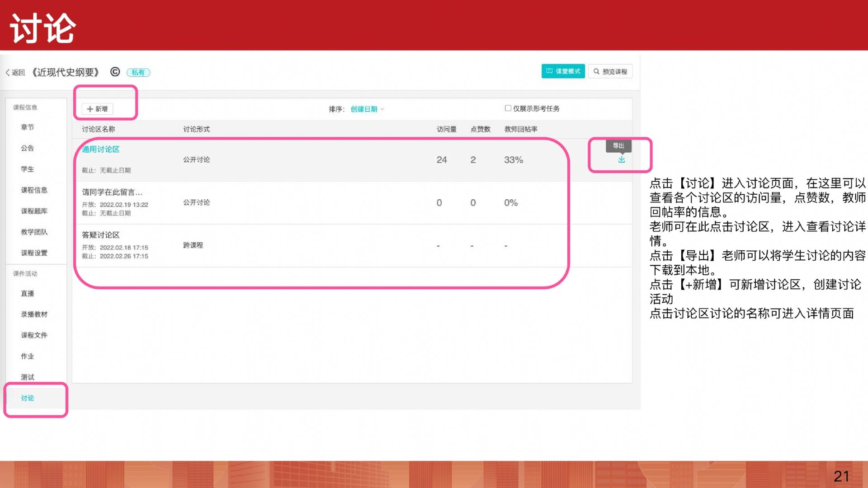Select 讨论 in the sidebar
The image size is (868, 488).
click(28, 398)
